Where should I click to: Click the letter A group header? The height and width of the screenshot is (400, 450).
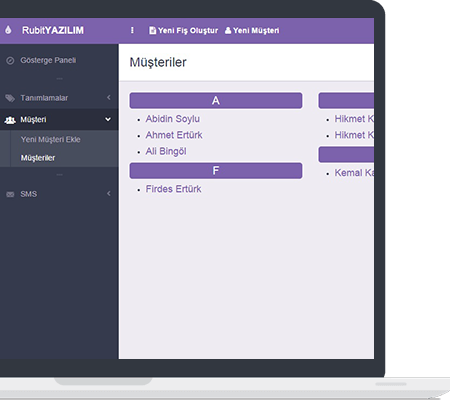pos(216,101)
